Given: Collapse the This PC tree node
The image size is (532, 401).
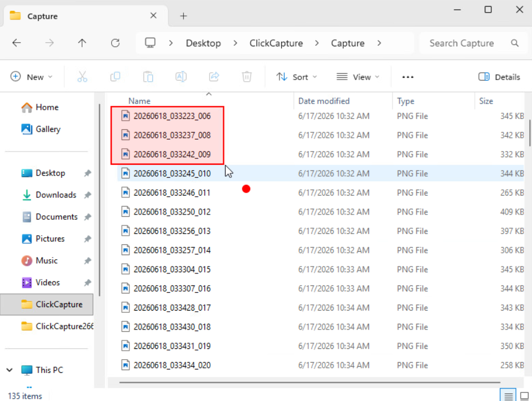Looking at the screenshot, I should coord(10,370).
